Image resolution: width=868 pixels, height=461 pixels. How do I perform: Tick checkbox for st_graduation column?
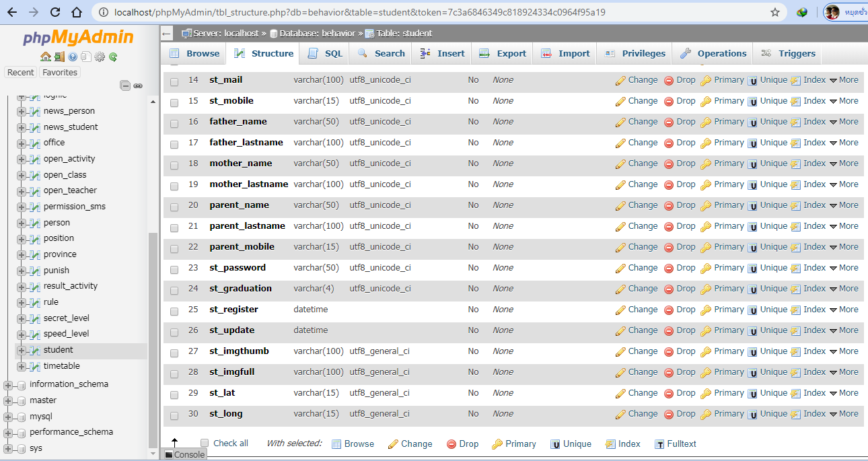coord(174,290)
